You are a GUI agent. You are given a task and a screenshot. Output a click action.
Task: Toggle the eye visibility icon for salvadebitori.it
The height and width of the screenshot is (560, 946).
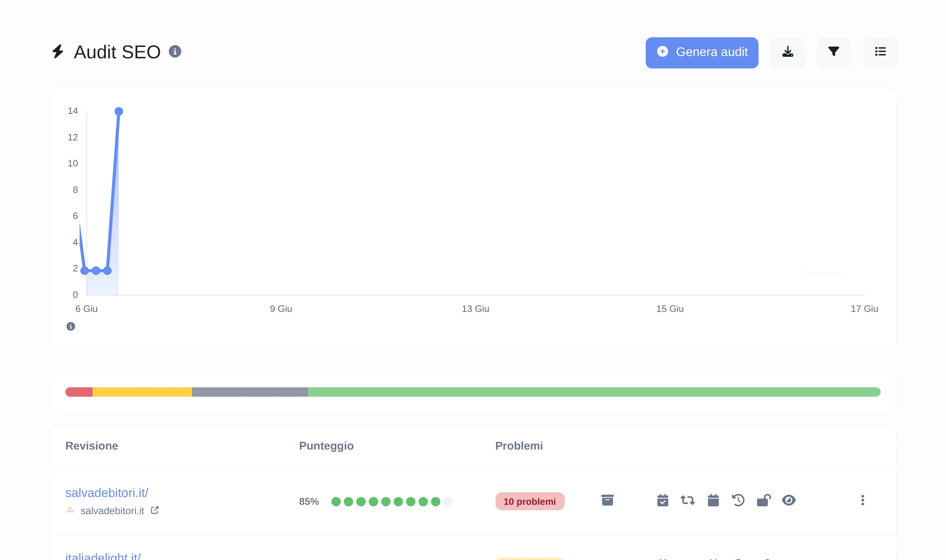789,500
